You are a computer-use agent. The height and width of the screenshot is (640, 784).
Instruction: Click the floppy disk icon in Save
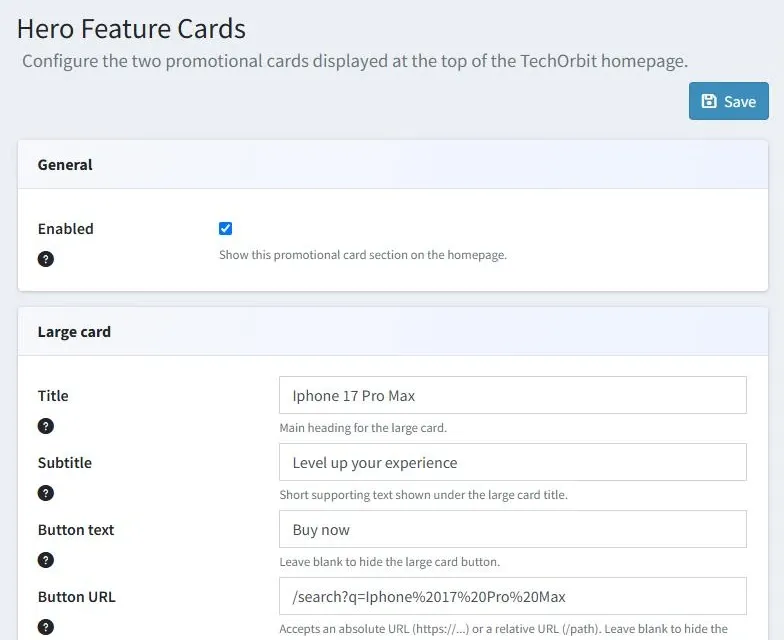point(709,101)
